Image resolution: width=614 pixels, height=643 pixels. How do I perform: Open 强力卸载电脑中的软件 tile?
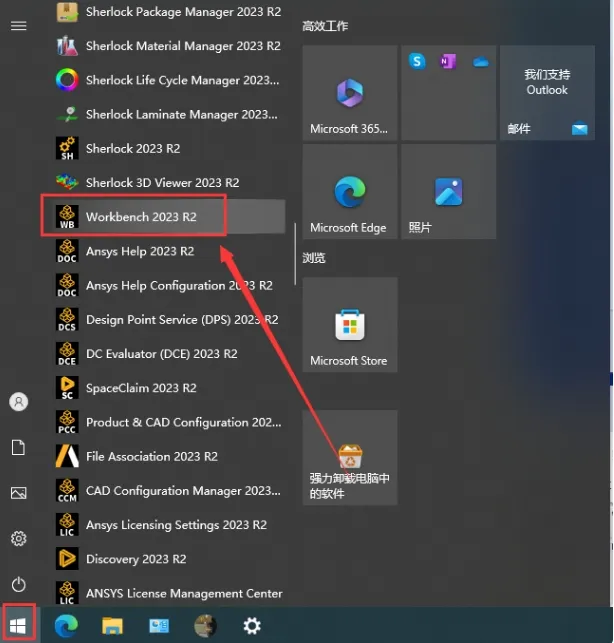(x=350, y=458)
